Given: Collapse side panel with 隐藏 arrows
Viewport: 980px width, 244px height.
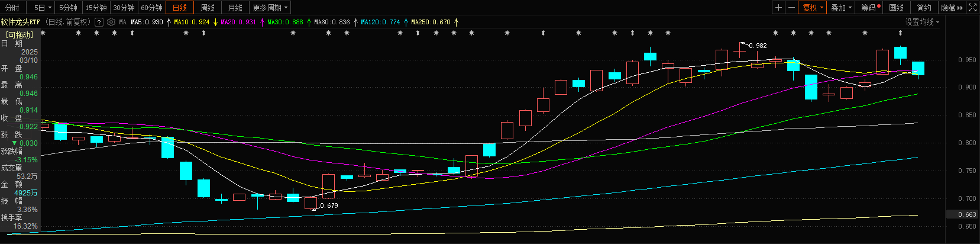Looking at the screenshot, I should (x=952, y=8).
